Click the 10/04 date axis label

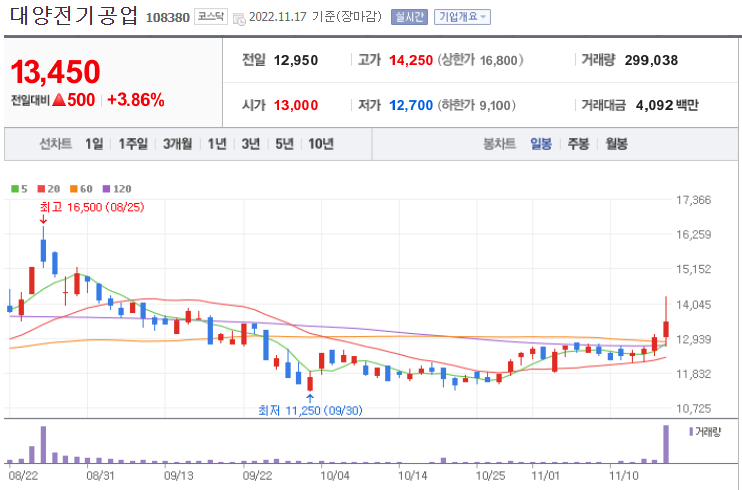[x=335, y=475]
